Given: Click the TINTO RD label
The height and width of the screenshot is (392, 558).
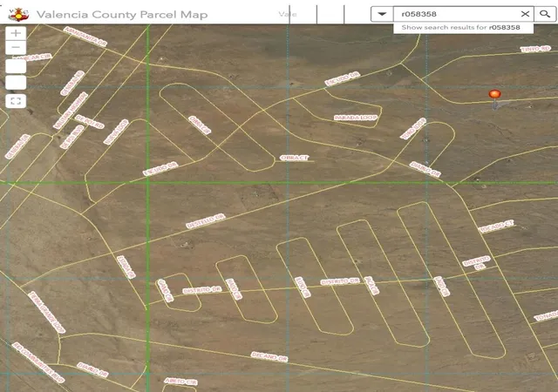Looking at the screenshot, I should (535, 49).
